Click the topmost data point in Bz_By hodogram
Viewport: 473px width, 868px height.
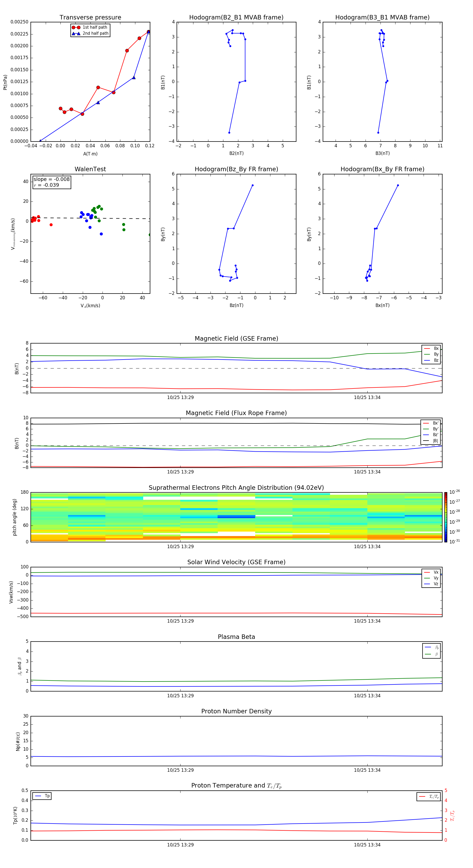click(253, 185)
